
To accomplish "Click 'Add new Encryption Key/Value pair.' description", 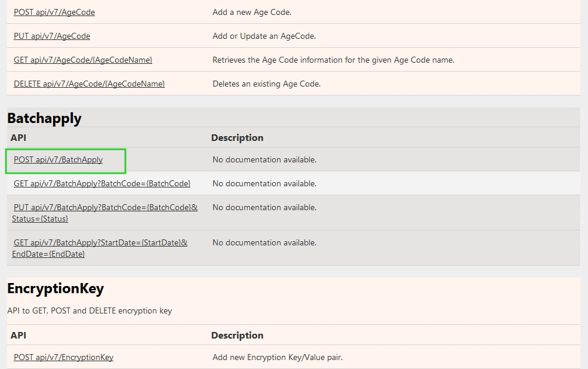I will [278, 358].
